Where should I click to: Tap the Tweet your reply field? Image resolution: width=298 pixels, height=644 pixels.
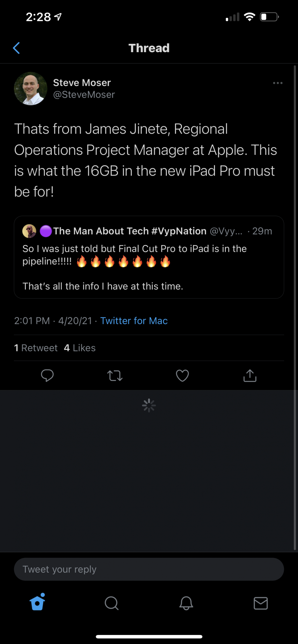[x=149, y=569]
